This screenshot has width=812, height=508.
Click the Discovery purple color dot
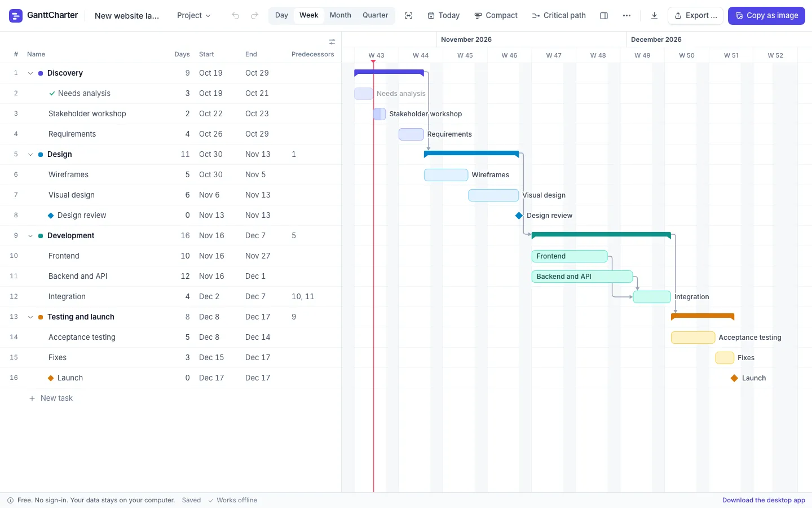point(41,73)
